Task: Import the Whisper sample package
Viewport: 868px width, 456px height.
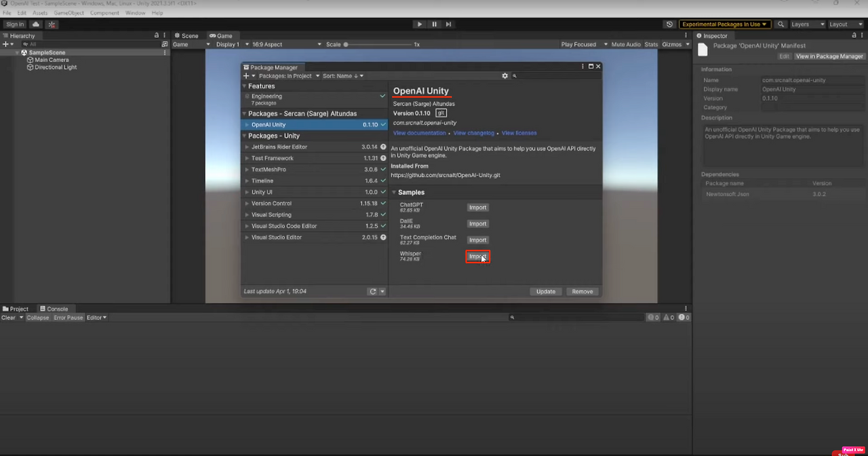Action: [x=477, y=256]
